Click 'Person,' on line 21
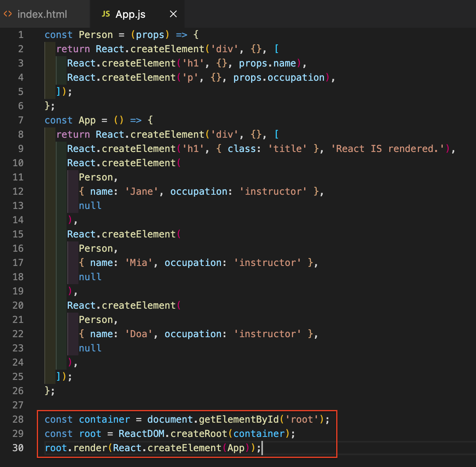Image resolution: width=476 pixels, height=467 pixels. [x=99, y=320]
